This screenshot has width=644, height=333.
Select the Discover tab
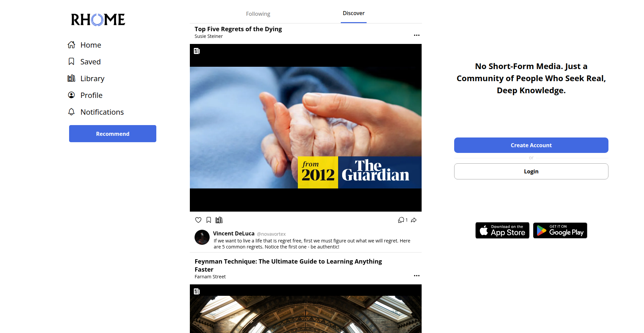[354, 13]
